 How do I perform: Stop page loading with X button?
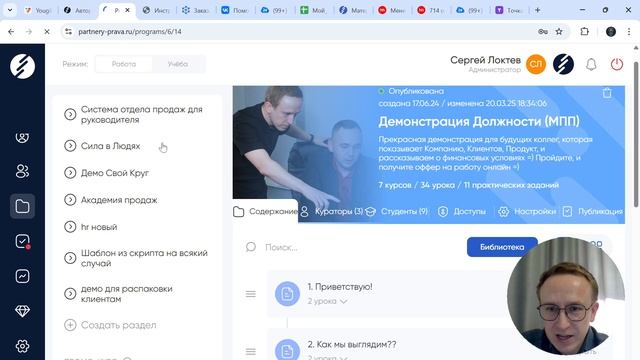(47, 31)
